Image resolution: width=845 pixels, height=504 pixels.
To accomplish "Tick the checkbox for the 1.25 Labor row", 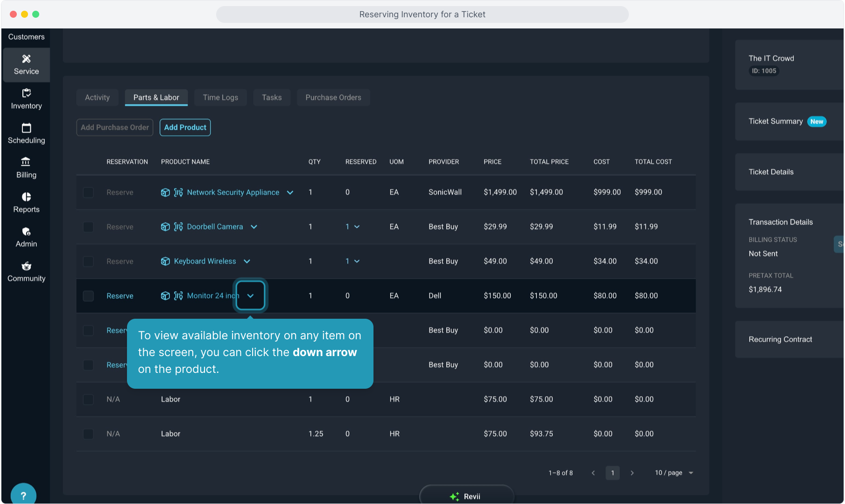I will click(88, 434).
